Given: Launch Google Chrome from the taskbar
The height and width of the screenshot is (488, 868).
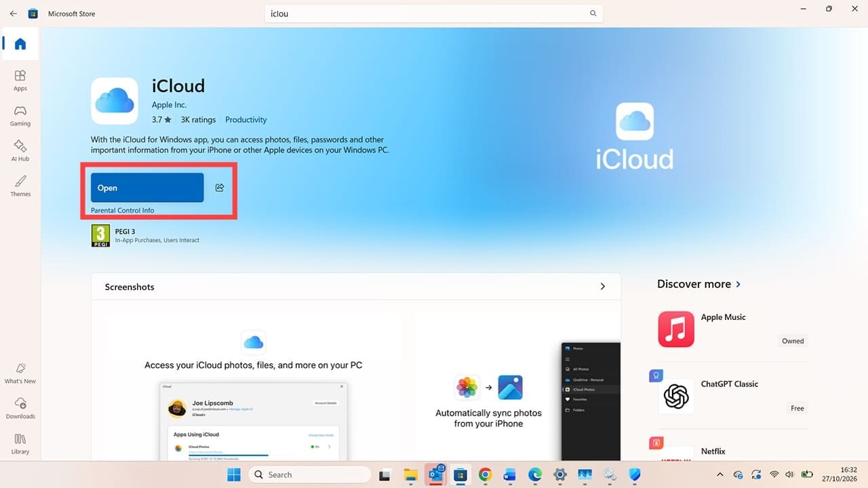Looking at the screenshot, I should coord(484,474).
